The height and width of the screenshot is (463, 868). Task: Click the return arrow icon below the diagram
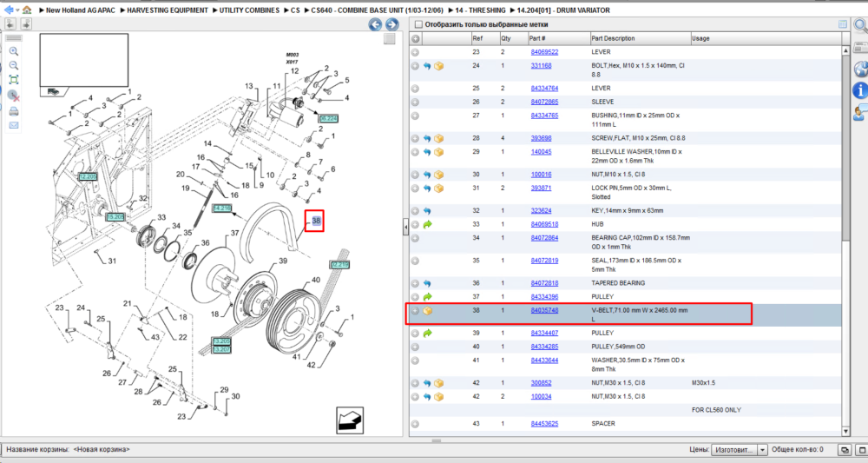coord(350,420)
